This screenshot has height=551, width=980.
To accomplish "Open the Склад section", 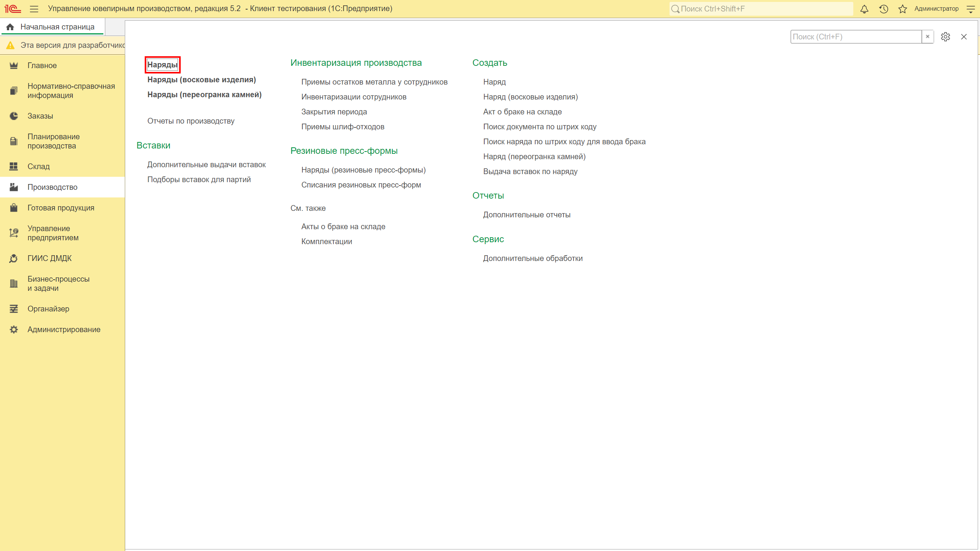I will click(39, 166).
